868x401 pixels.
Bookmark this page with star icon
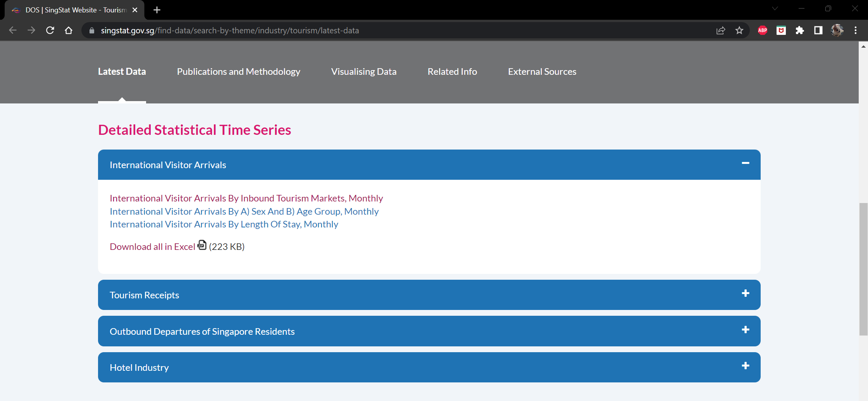[739, 30]
